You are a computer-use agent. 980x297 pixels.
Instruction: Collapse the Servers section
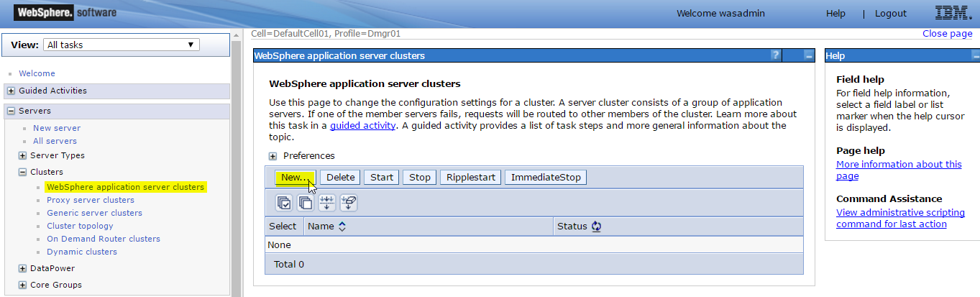[12, 111]
